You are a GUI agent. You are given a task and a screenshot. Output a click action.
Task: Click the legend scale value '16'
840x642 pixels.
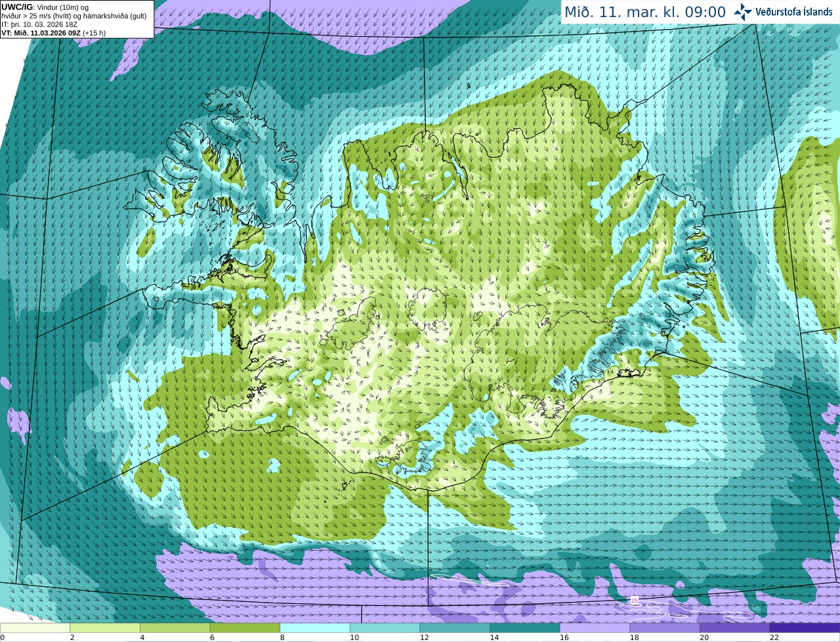pos(564,637)
